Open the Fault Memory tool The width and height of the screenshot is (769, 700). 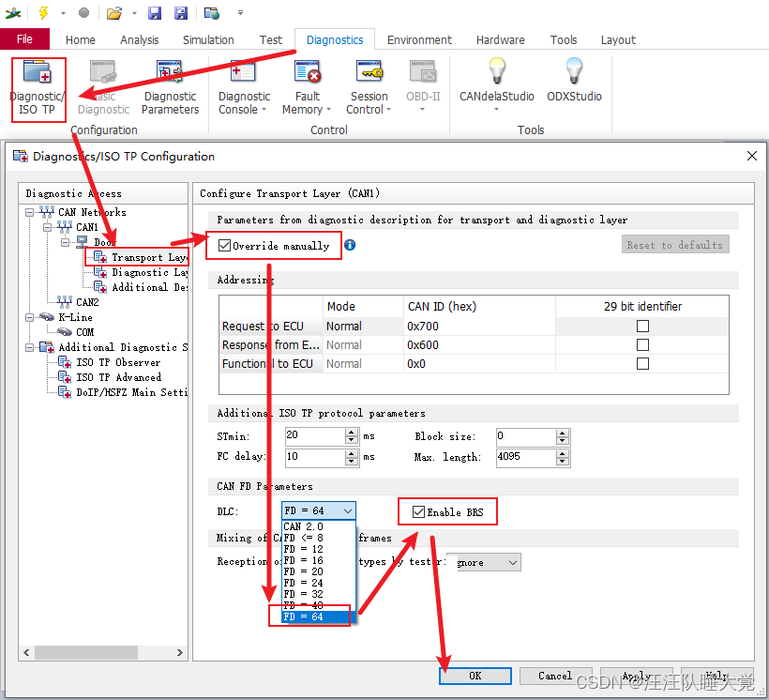coord(307,89)
